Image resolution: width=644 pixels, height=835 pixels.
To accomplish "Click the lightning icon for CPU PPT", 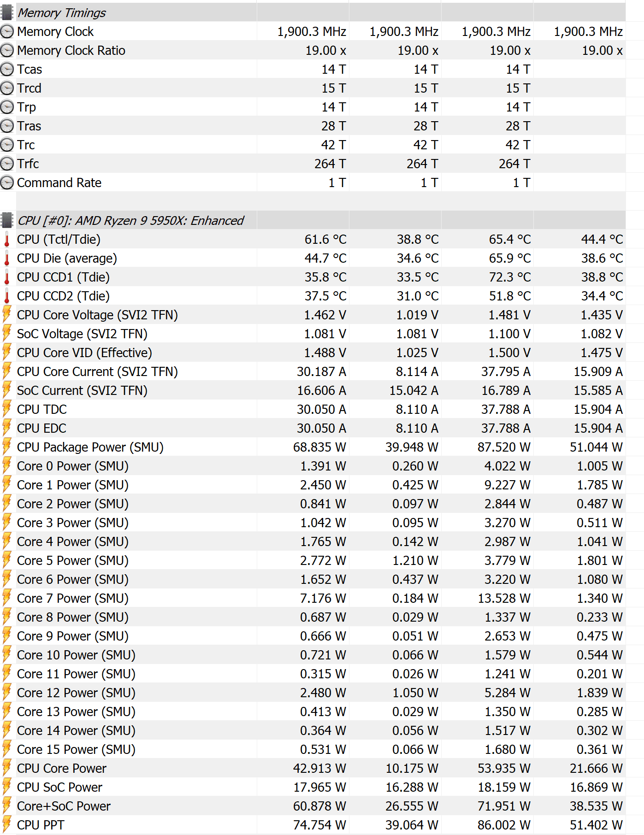I will [7, 824].
